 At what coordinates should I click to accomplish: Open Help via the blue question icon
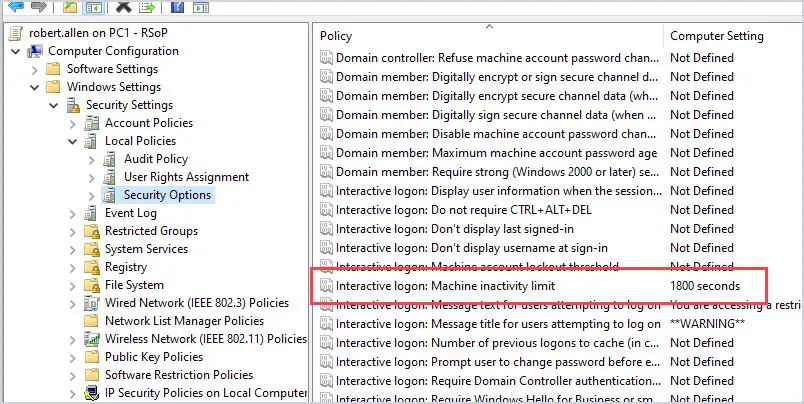pyautogui.click(x=177, y=7)
